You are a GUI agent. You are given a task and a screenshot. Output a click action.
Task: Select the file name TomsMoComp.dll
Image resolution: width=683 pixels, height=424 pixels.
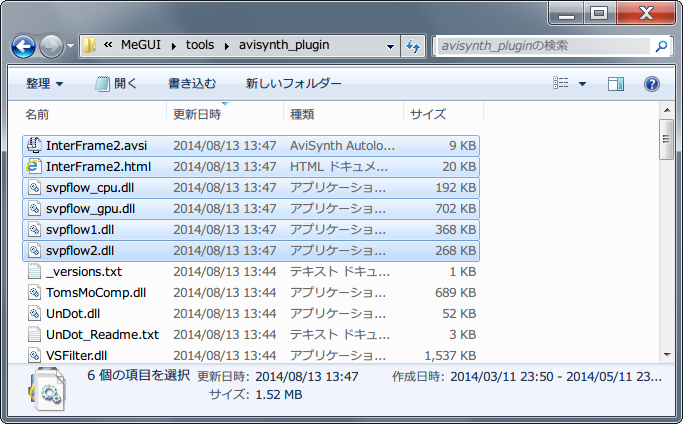click(96, 292)
